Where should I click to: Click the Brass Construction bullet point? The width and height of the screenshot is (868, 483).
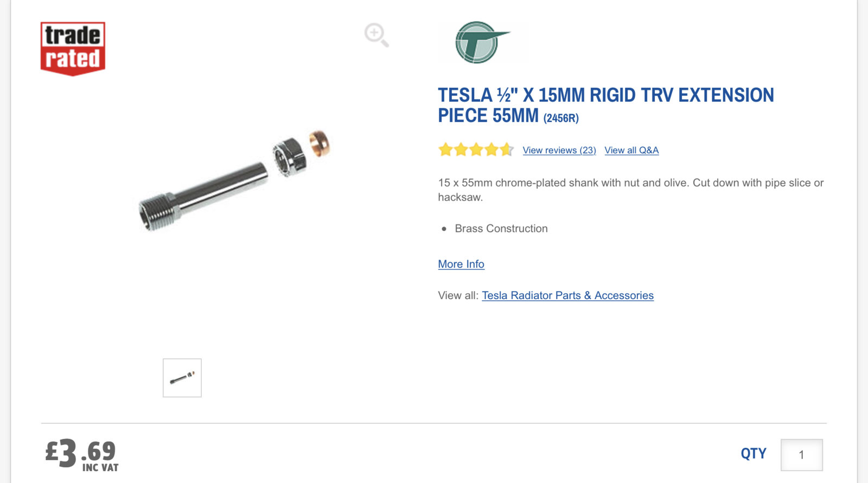coord(501,229)
